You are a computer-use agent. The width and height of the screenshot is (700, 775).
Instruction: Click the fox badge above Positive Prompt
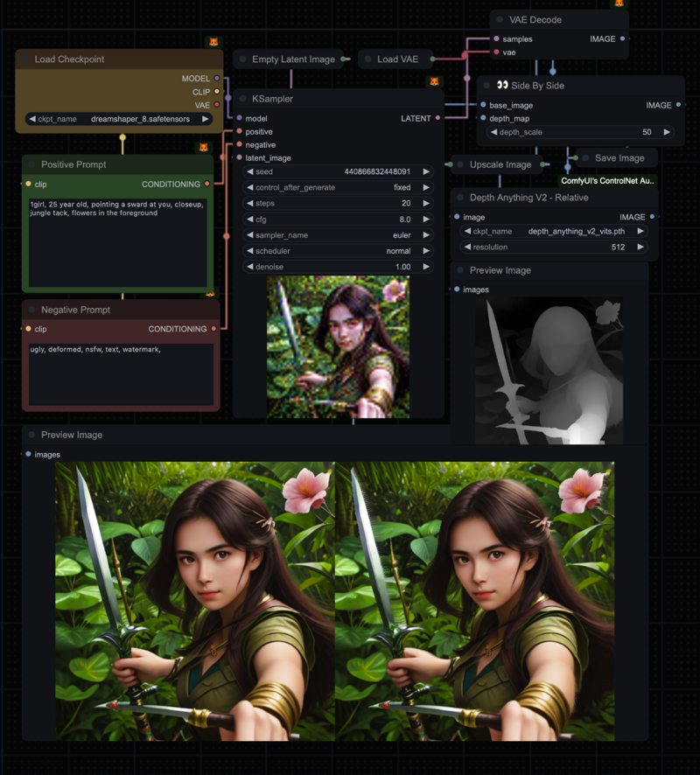[203, 147]
